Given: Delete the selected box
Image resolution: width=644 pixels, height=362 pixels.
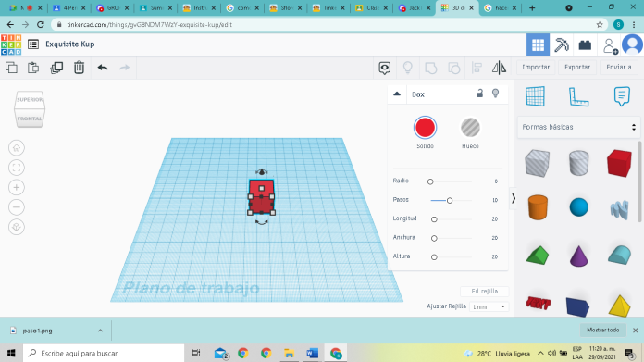Looking at the screenshot, I should (x=79, y=68).
